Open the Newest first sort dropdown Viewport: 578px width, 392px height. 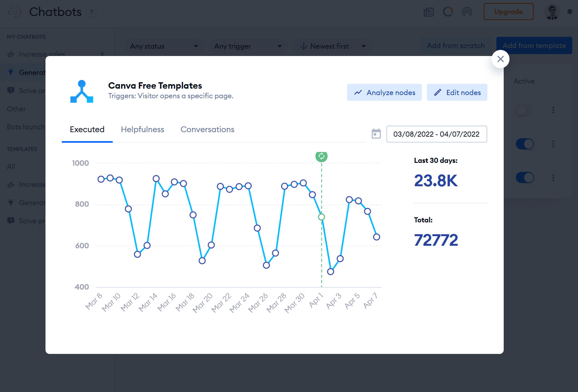pyautogui.click(x=332, y=46)
